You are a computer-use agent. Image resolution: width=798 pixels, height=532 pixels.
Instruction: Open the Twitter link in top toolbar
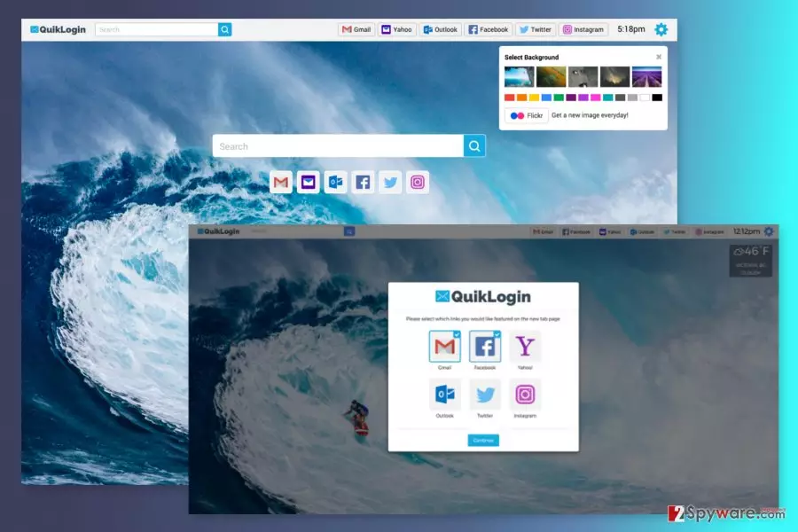coord(536,29)
